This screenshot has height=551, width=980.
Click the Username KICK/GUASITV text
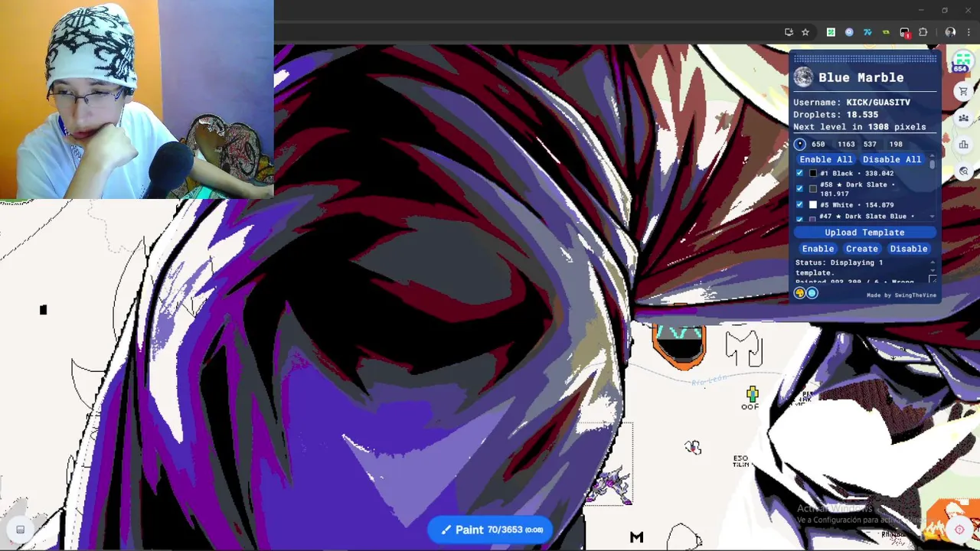click(851, 102)
